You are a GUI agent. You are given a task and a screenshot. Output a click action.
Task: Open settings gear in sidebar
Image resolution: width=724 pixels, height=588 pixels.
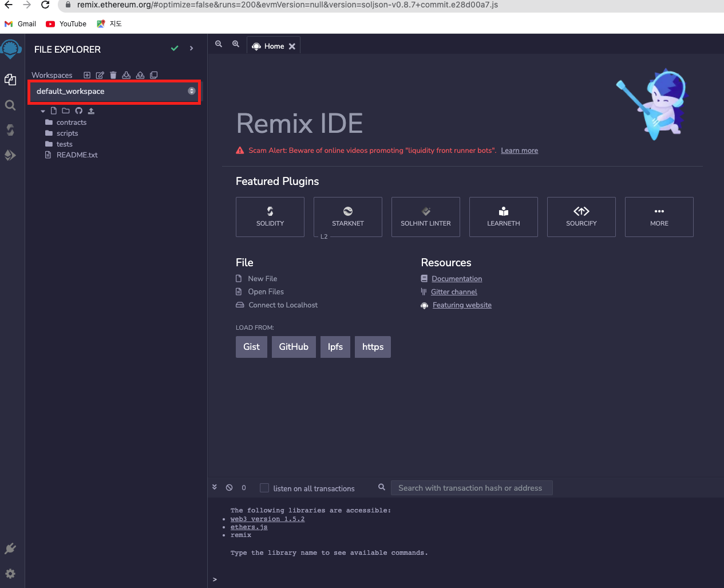click(x=10, y=574)
